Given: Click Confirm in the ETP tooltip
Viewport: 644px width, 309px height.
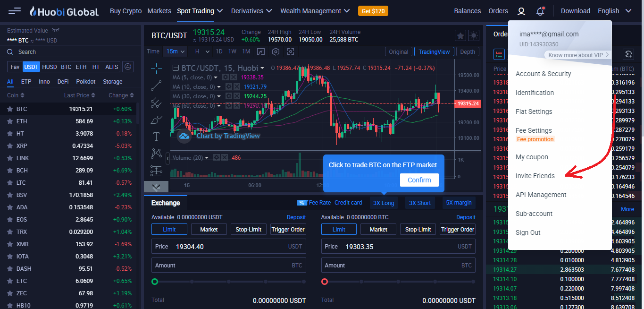Looking at the screenshot, I should tap(419, 180).
